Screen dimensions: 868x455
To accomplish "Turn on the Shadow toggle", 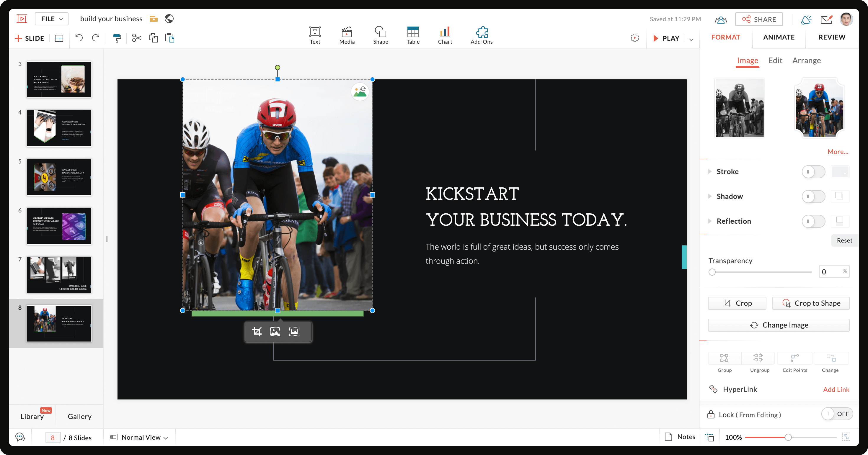I will (x=813, y=196).
